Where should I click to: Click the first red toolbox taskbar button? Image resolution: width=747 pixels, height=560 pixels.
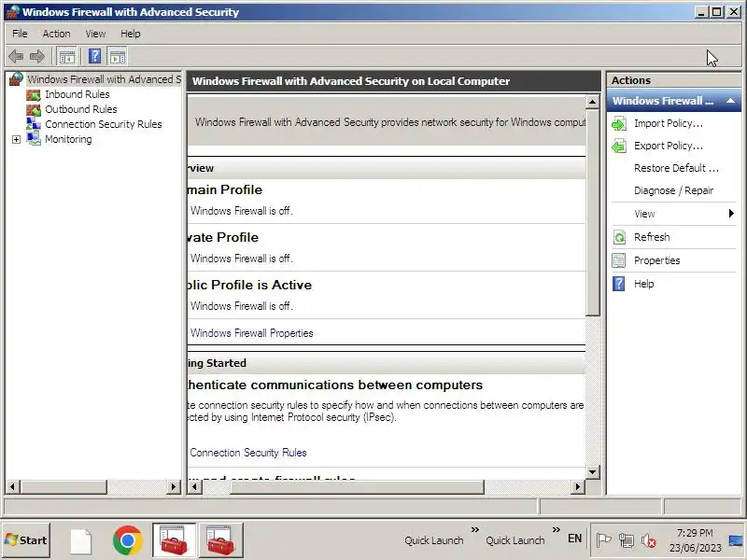point(174,540)
